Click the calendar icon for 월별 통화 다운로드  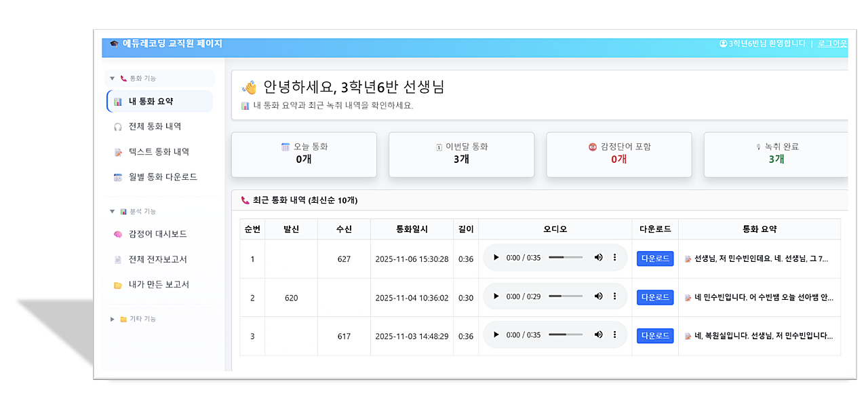[x=118, y=177]
